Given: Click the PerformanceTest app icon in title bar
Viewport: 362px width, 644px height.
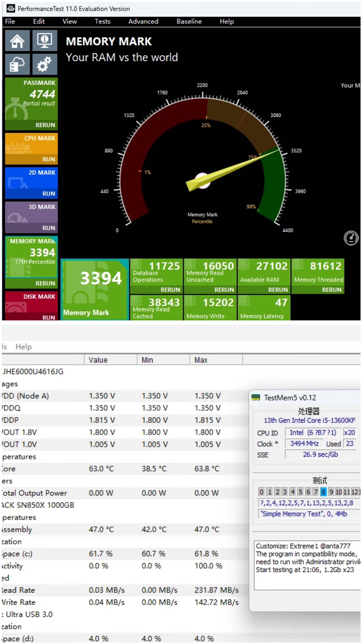Looking at the screenshot, I should click(x=11, y=9).
